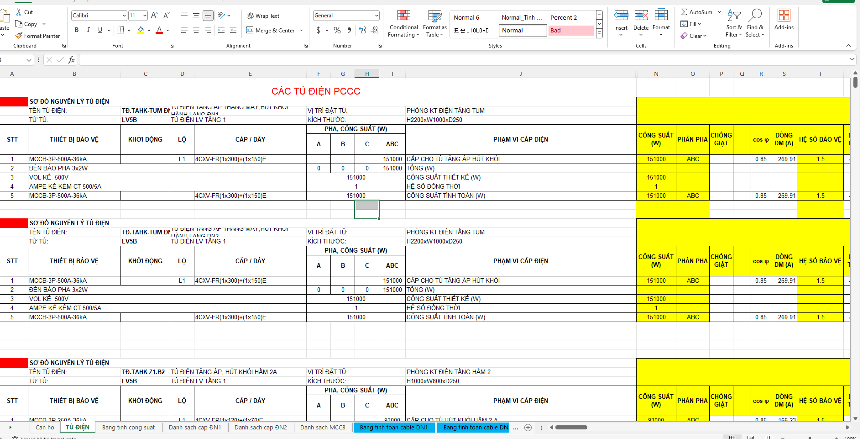This screenshot has width=868, height=439.
Task: Switch to the Bang tinh cong suat sheet
Action: point(128,428)
